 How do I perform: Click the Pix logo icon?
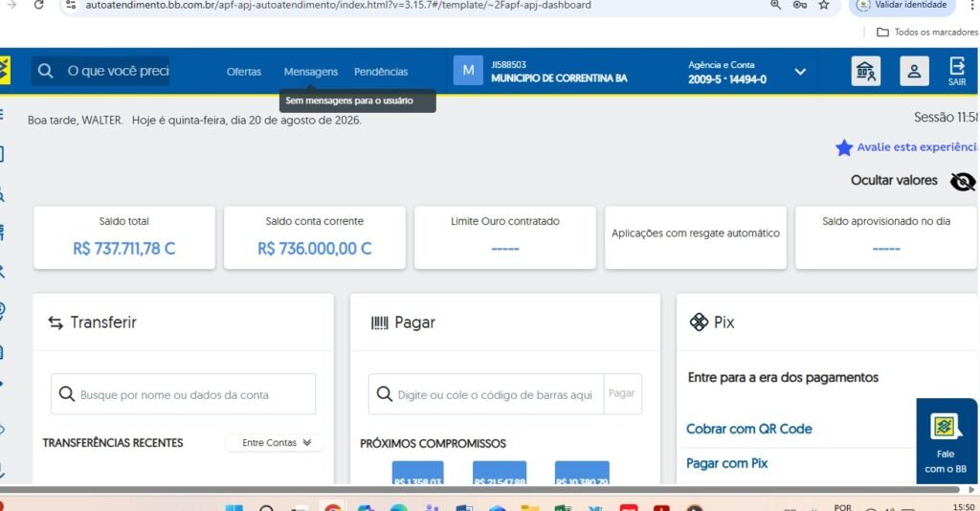click(698, 322)
